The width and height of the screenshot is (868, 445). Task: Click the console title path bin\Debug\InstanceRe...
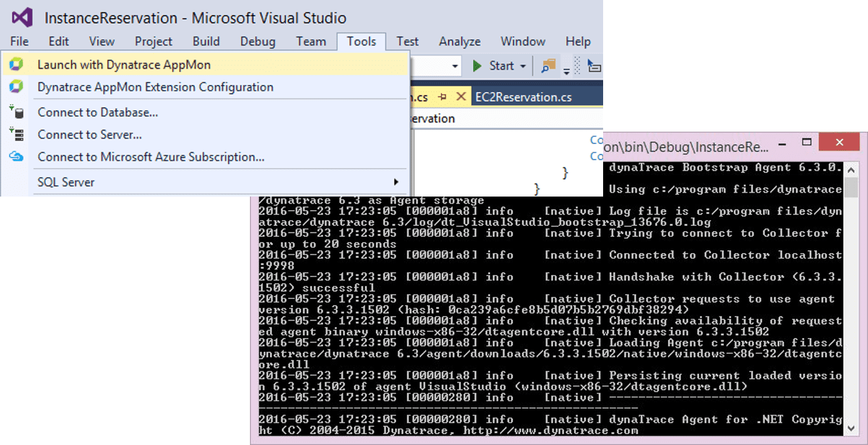click(686, 147)
